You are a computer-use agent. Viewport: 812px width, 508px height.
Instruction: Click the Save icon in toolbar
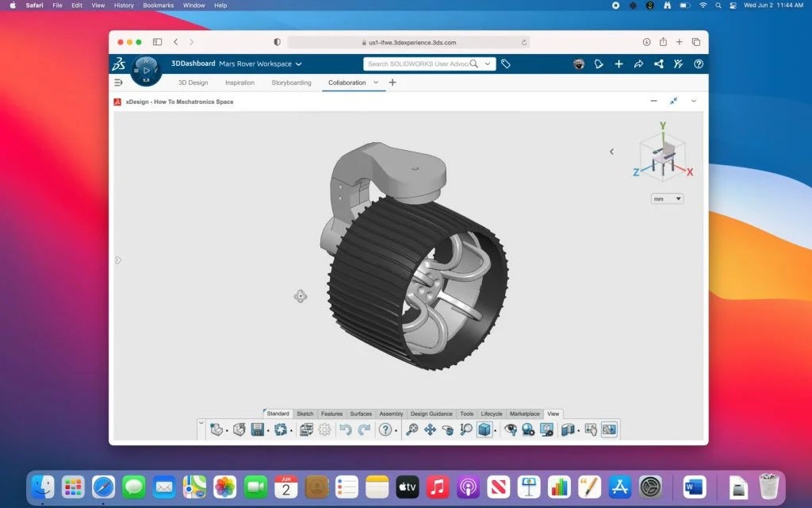(258, 429)
